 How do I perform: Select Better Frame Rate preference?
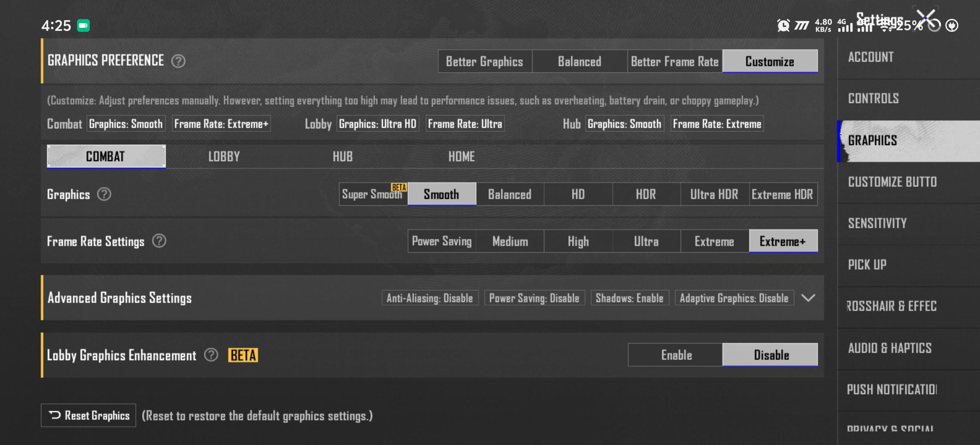click(x=674, y=61)
